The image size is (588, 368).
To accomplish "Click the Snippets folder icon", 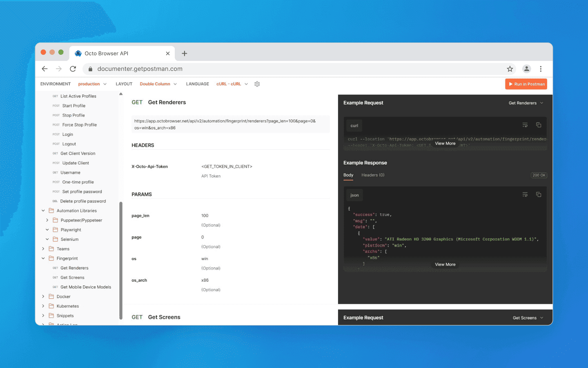I will pyautogui.click(x=51, y=316).
